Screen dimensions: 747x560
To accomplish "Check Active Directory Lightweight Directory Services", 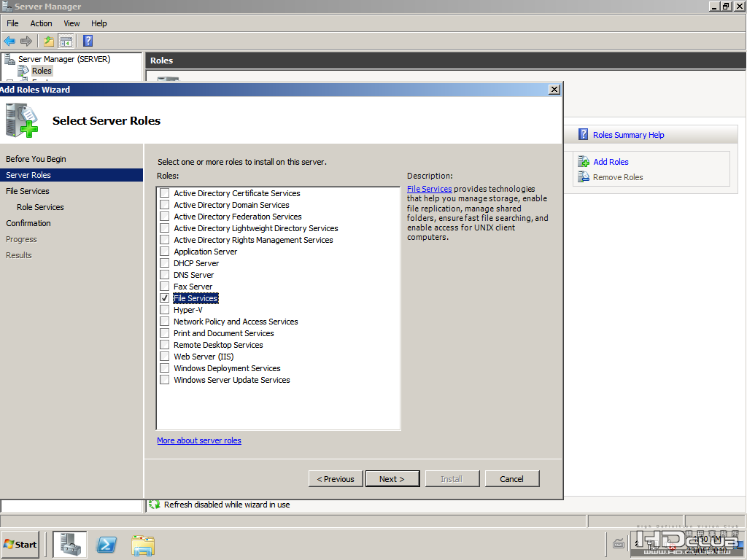I will tap(164, 228).
